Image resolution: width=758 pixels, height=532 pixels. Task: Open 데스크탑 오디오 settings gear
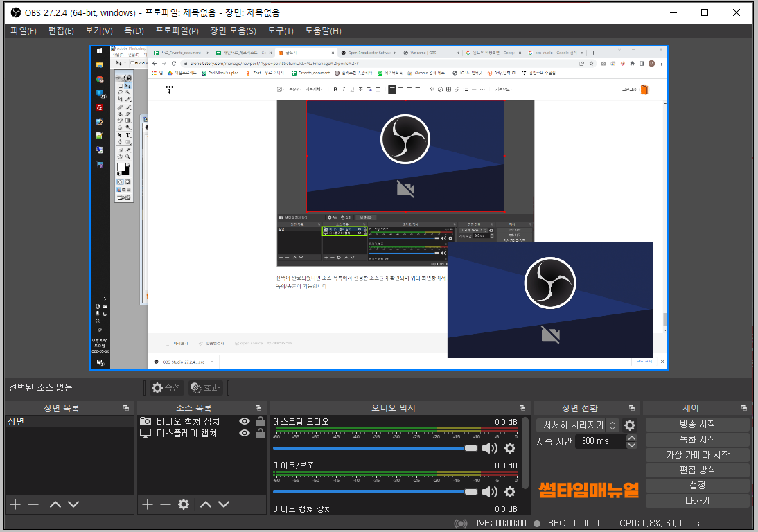point(510,448)
